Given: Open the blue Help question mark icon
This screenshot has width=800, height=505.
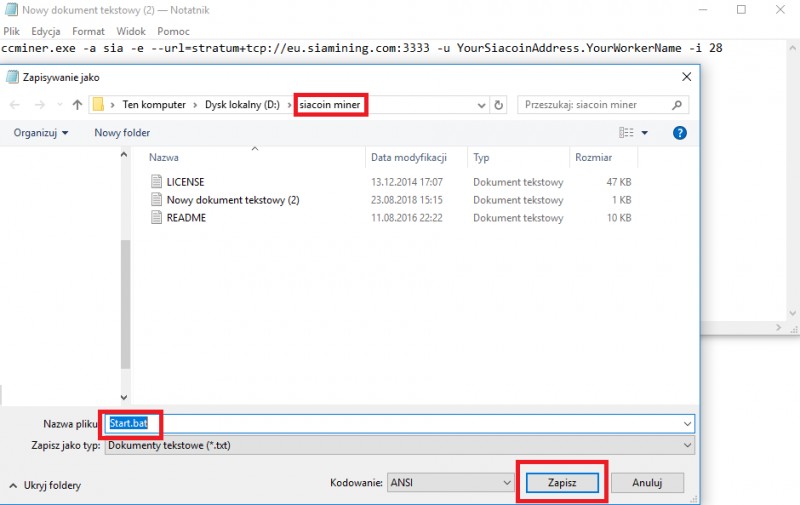Looking at the screenshot, I should [680, 132].
